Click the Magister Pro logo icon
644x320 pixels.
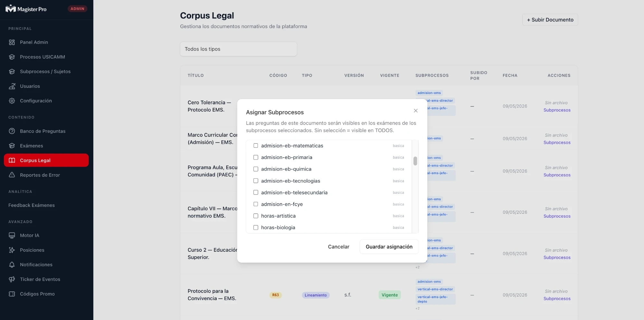pos(11,9)
